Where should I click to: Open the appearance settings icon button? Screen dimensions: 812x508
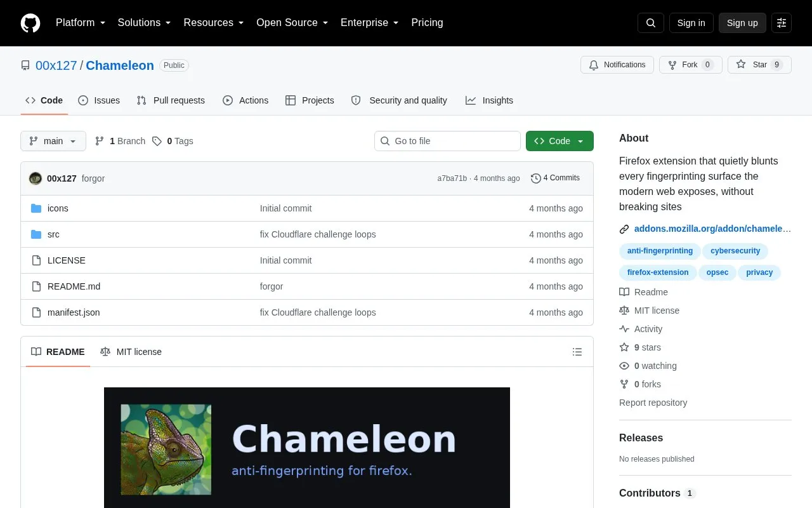(782, 23)
